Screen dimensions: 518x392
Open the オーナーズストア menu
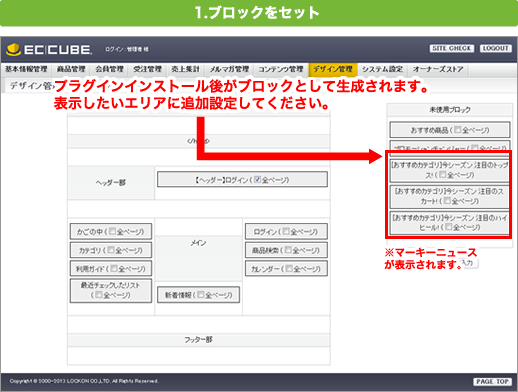pos(438,69)
